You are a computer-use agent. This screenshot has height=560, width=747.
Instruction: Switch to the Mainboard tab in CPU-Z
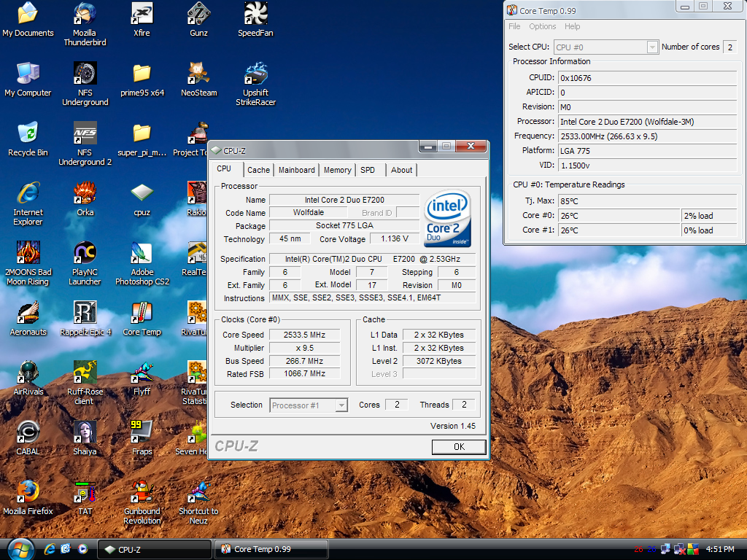[296, 170]
